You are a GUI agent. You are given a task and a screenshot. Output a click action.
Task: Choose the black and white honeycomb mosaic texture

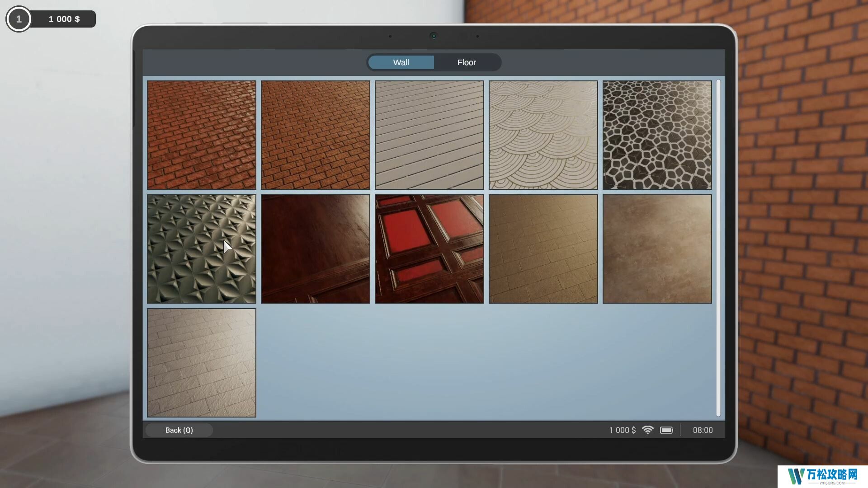click(657, 135)
